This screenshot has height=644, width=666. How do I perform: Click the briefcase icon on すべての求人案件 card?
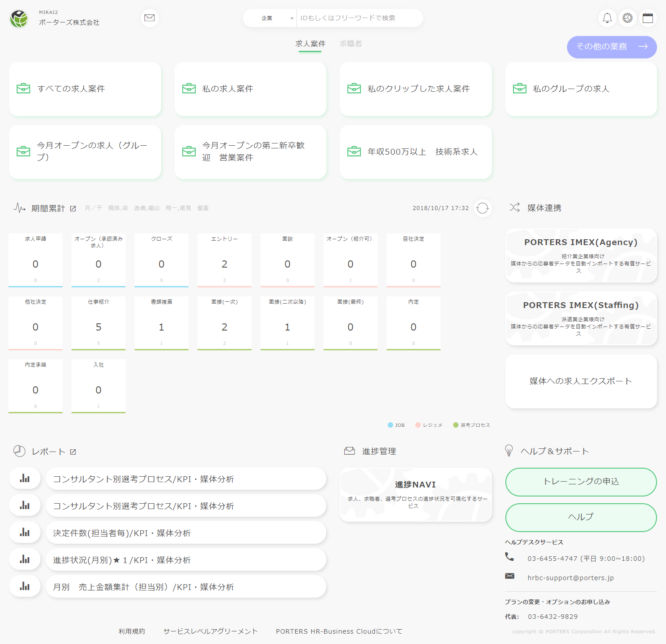point(23,89)
